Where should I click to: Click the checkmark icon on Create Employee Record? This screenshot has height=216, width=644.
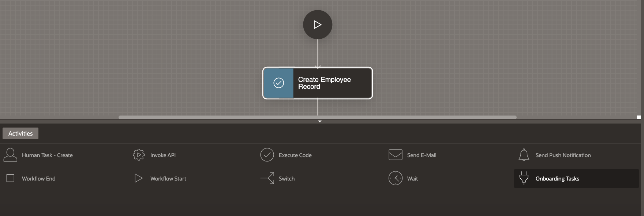(278, 83)
